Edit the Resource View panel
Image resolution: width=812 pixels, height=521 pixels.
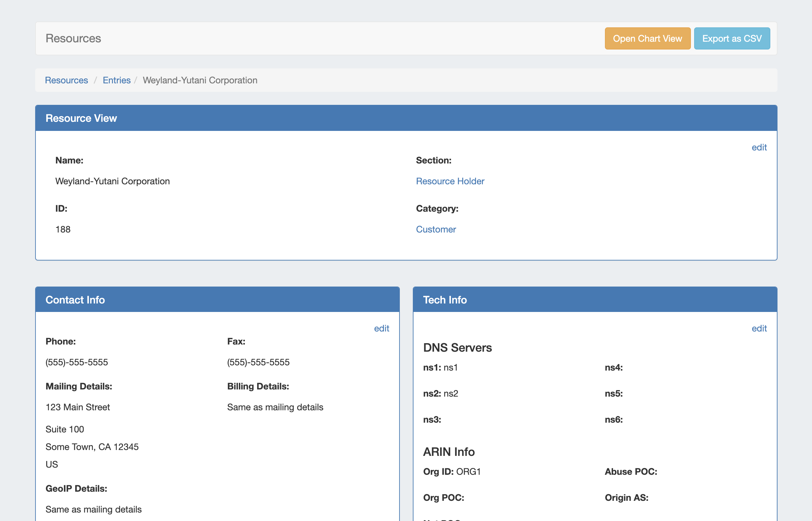759,148
